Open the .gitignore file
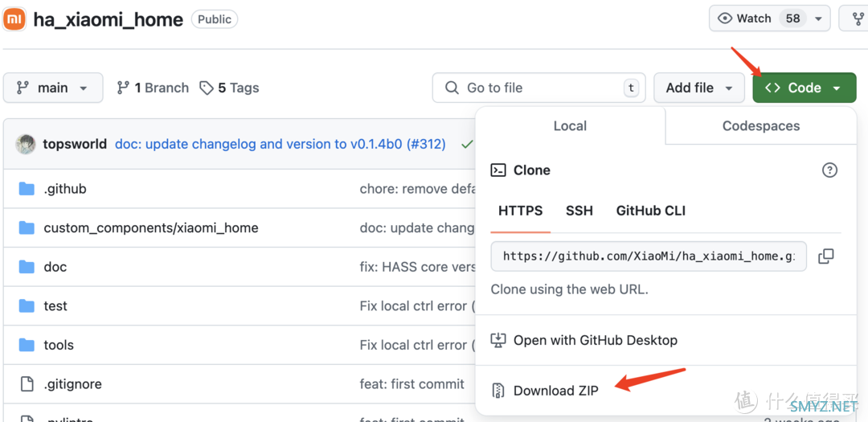868x422 pixels. point(72,383)
